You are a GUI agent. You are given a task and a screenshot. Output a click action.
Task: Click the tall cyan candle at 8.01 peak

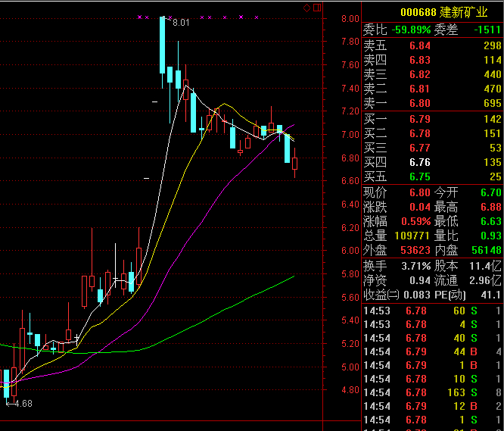coord(162,45)
